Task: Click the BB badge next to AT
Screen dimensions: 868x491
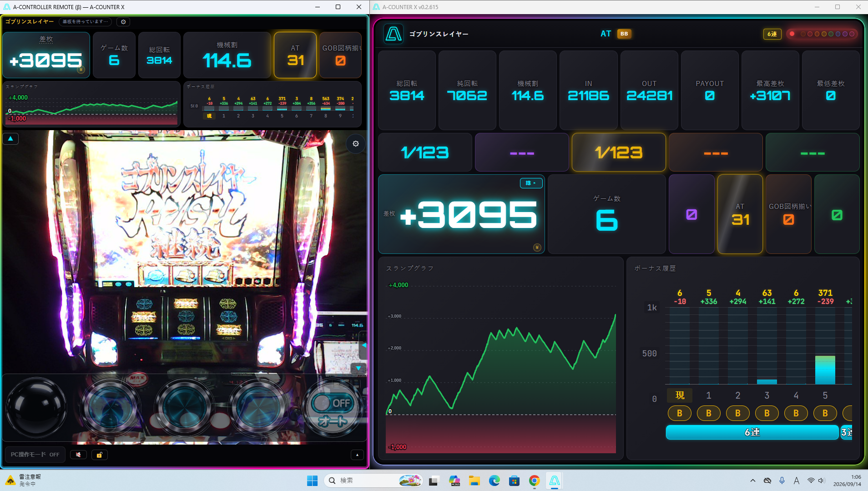Action: click(x=624, y=34)
